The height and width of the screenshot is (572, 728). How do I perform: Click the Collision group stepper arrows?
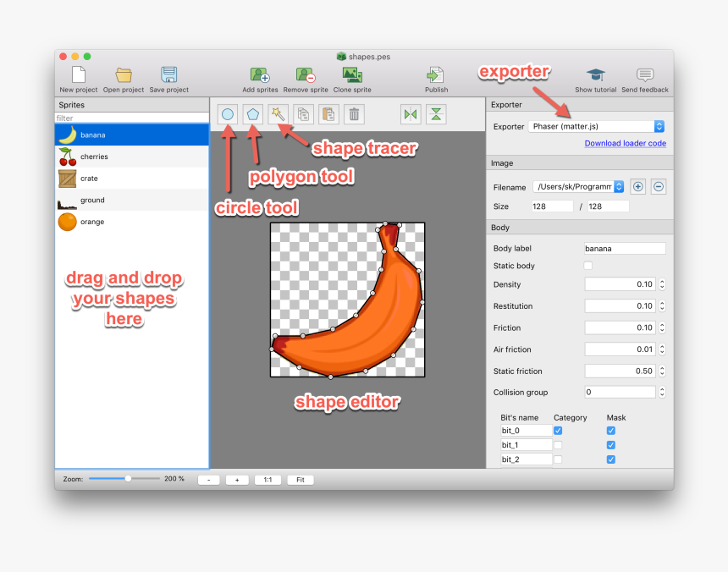tap(662, 393)
